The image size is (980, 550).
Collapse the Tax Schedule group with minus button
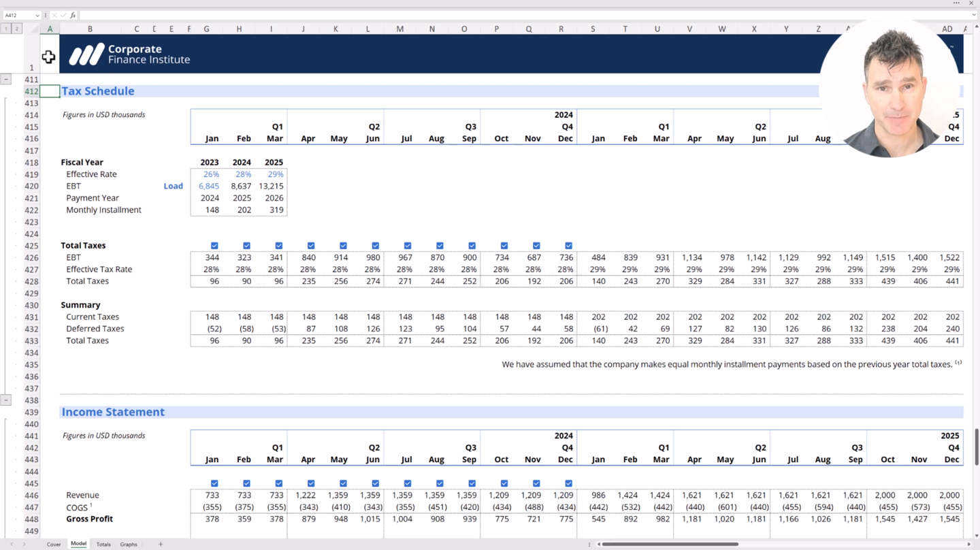[6, 80]
